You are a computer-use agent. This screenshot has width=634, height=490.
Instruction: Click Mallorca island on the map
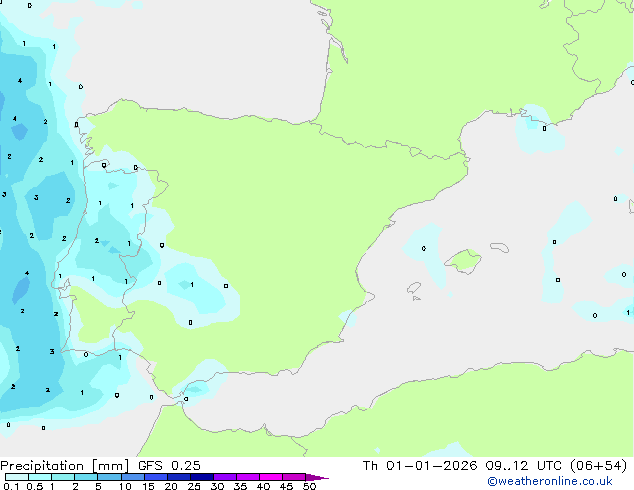pos(463,262)
